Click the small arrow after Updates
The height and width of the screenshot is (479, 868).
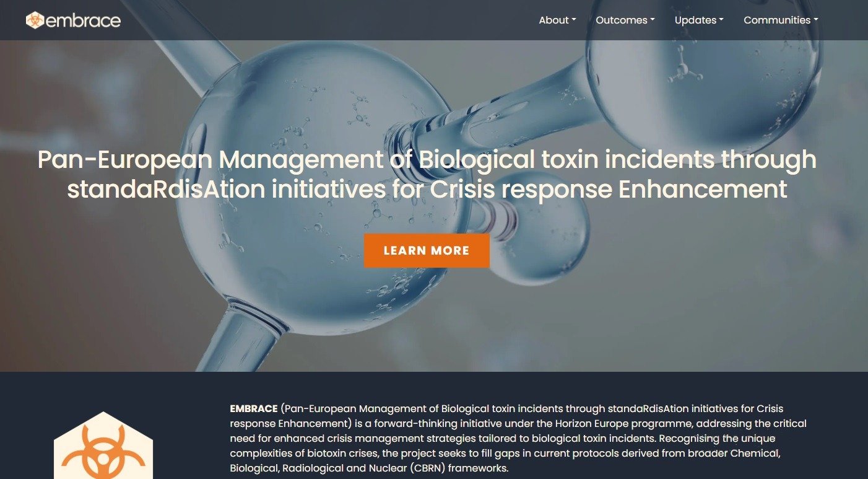coord(721,20)
